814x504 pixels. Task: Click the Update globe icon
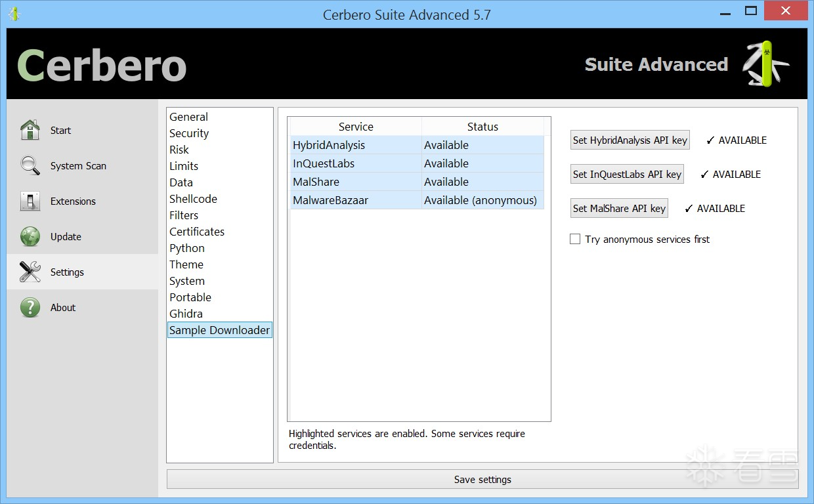pos(30,236)
